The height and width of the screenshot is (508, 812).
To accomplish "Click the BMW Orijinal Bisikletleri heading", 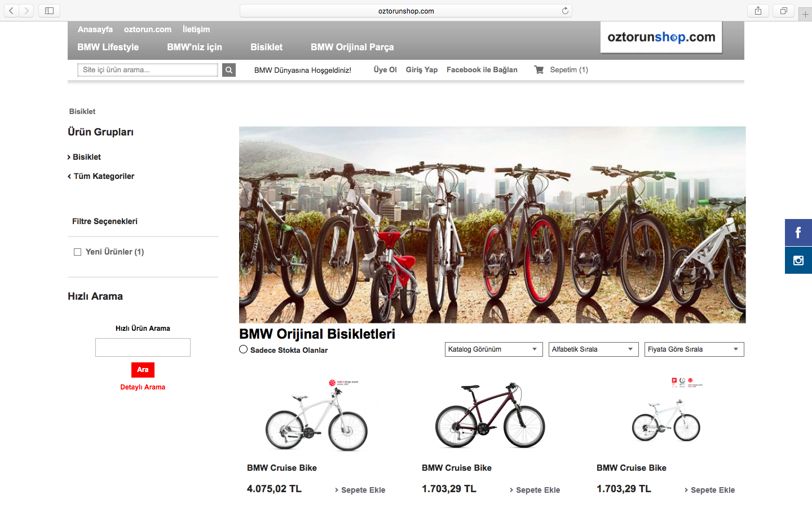I will point(317,334).
